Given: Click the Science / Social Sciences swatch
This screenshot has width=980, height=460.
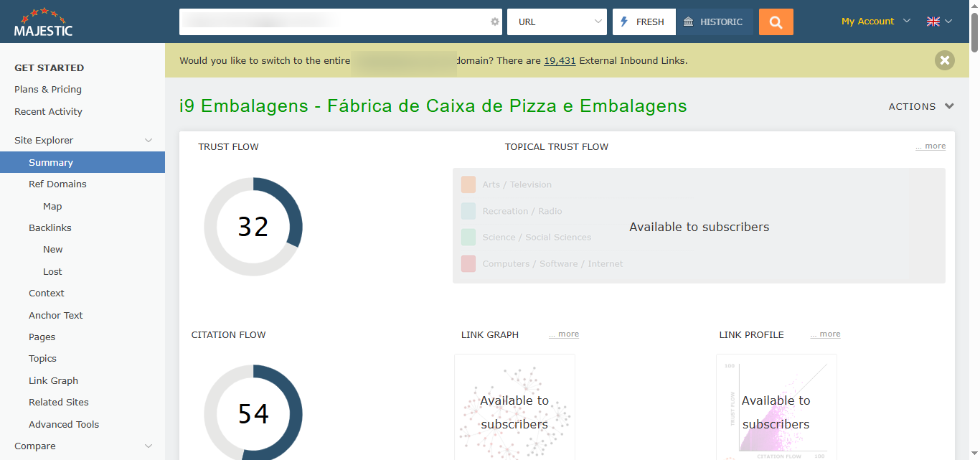Looking at the screenshot, I should point(468,238).
